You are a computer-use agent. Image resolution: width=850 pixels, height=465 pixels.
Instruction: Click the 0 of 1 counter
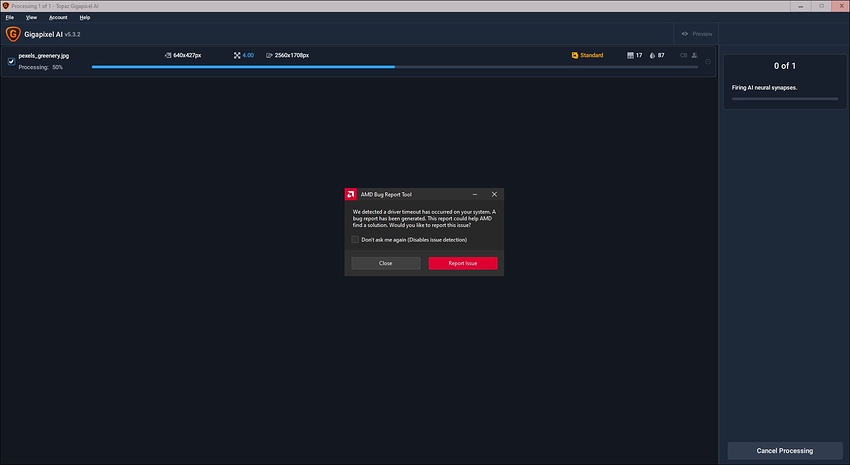(x=784, y=66)
